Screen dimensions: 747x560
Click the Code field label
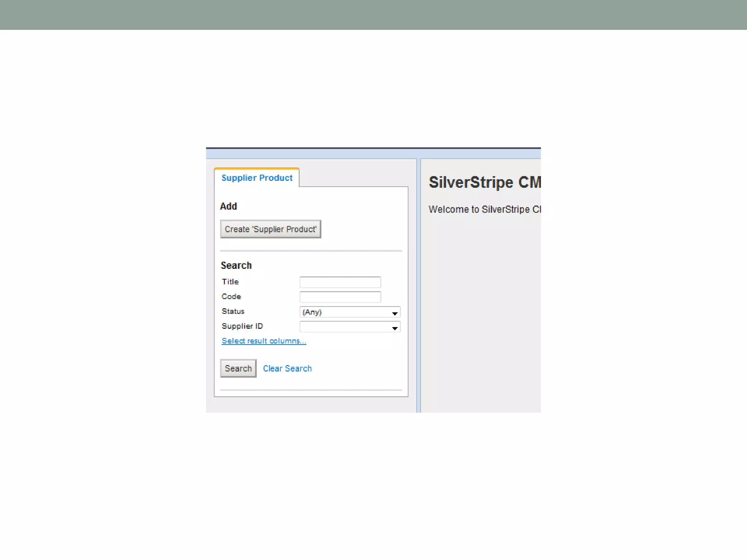pyautogui.click(x=231, y=296)
